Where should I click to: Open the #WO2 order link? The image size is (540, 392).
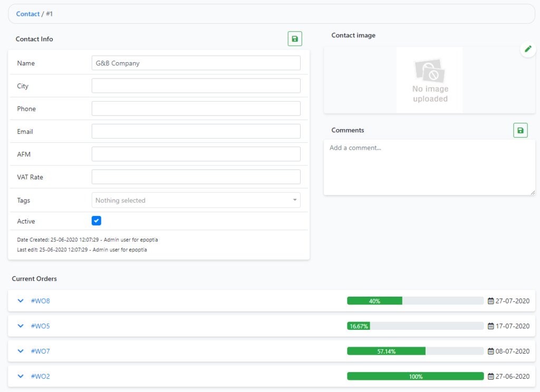point(41,377)
